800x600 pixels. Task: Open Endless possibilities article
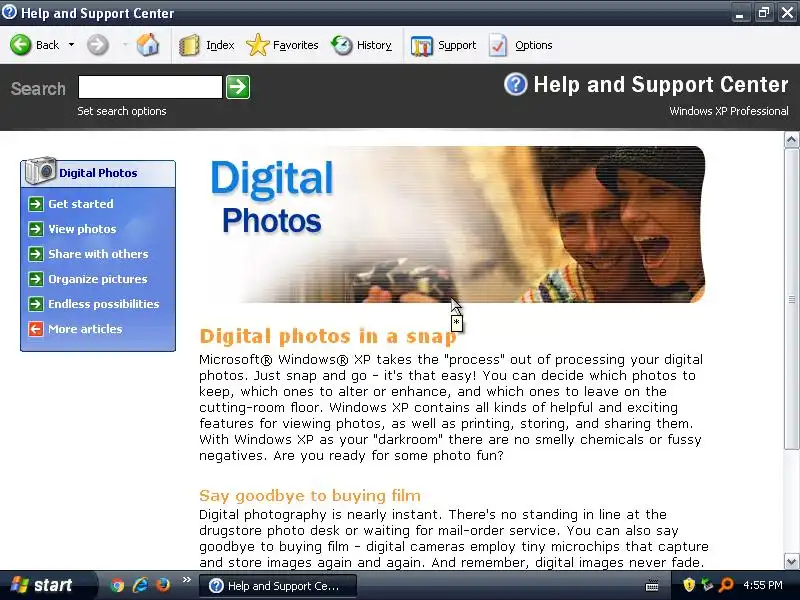point(104,304)
